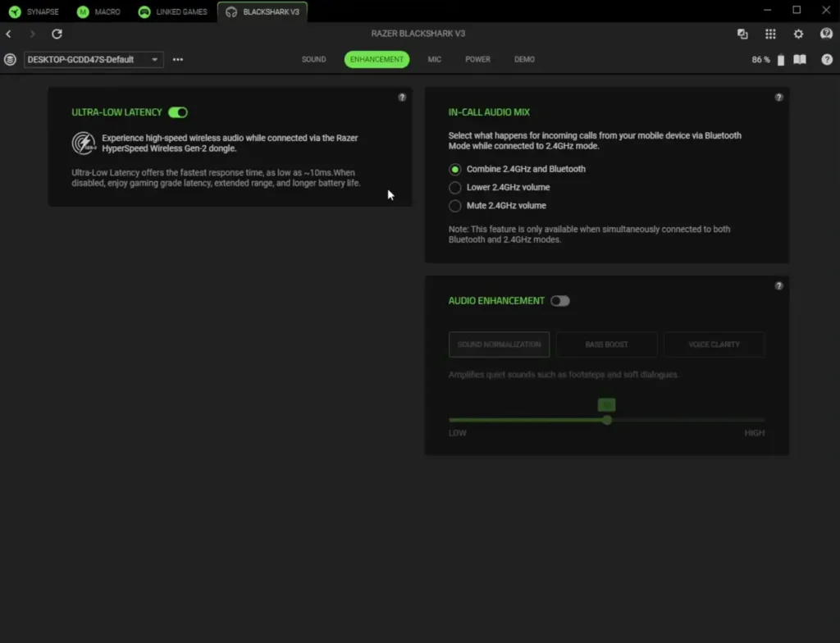Maximize the Synapse window

click(x=797, y=10)
